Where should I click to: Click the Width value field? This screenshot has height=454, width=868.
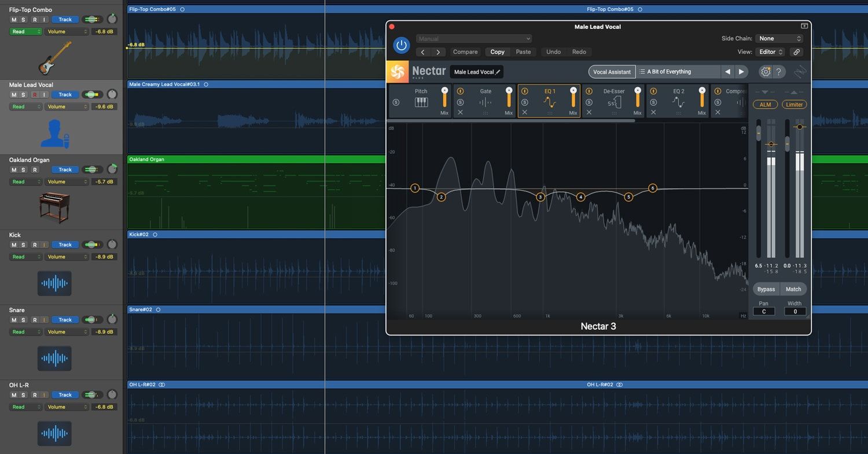[795, 312]
